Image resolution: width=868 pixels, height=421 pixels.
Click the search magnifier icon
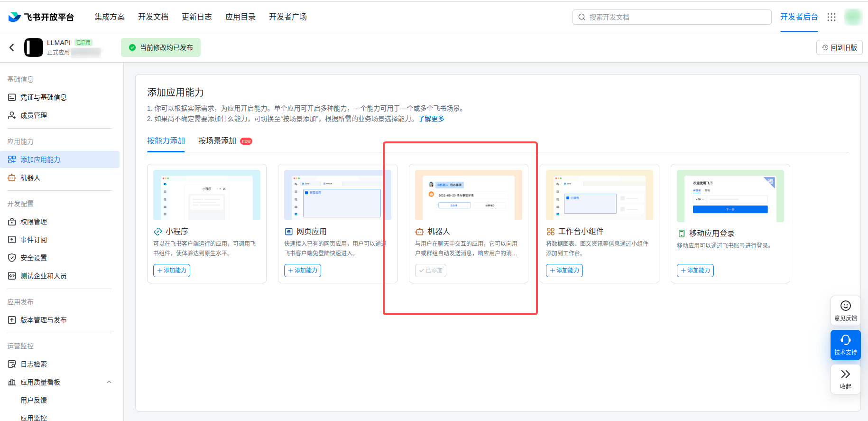(582, 17)
